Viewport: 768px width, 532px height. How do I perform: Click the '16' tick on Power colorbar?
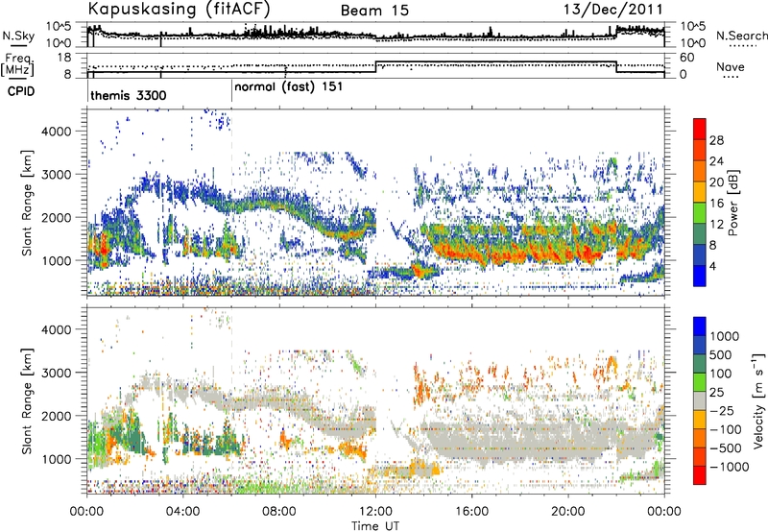tap(716, 204)
